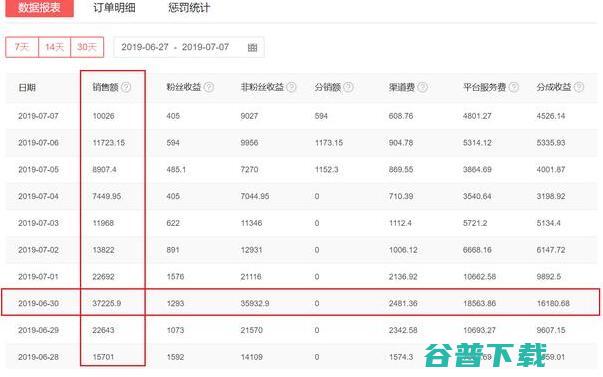Click the help icon next to 平台服务费
The image size is (603, 377).
[x=514, y=87]
